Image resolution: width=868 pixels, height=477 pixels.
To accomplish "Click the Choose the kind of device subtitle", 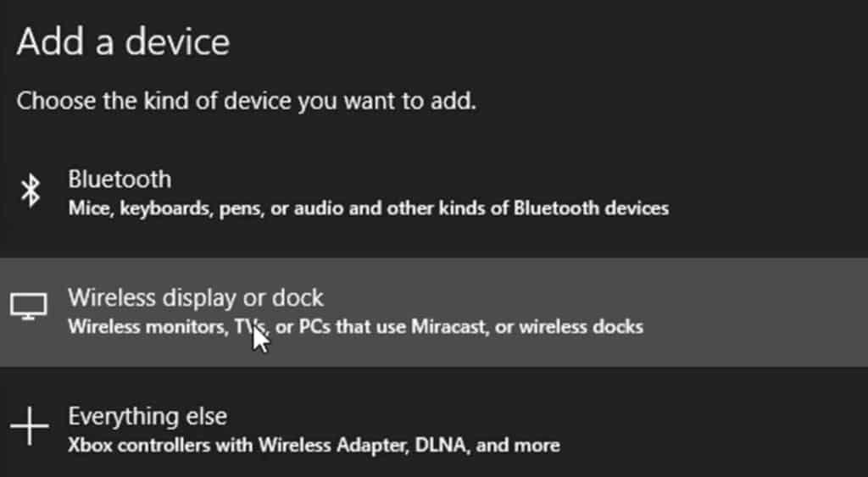I will pos(247,102).
